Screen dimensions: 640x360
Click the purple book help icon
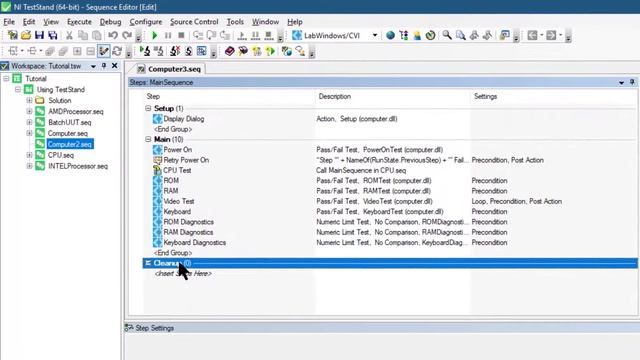click(229, 51)
